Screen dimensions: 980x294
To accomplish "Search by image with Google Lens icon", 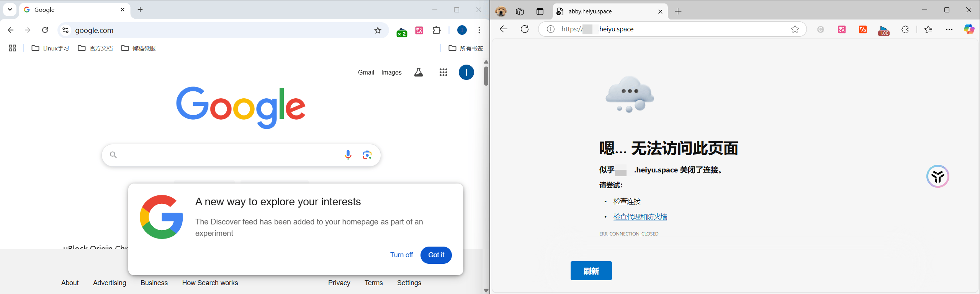I will (367, 155).
